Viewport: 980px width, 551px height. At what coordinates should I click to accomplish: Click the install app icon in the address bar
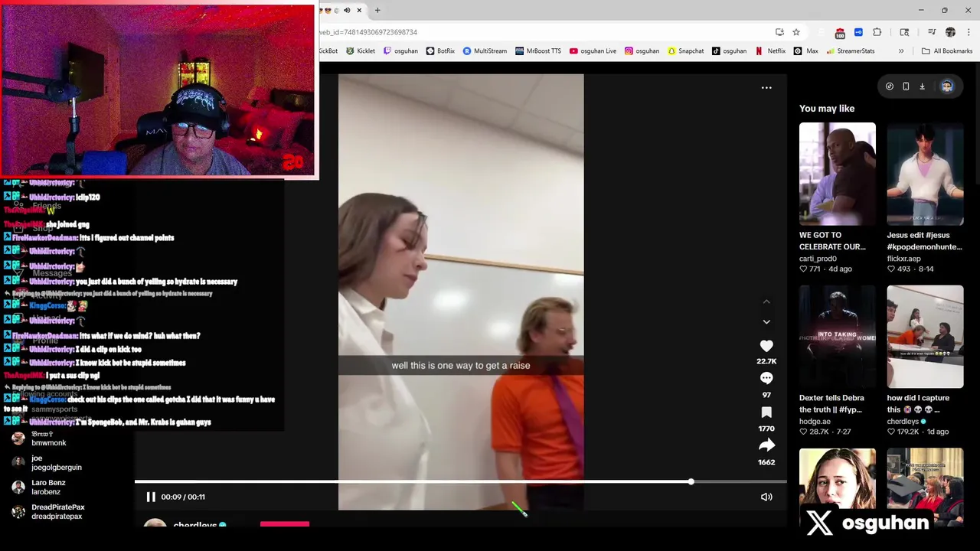[779, 32]
